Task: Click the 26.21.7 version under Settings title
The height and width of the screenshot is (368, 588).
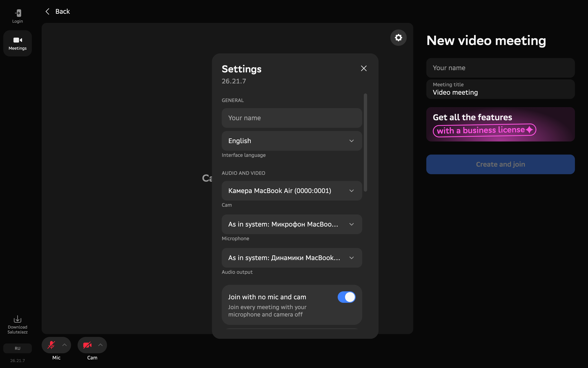Action: point(234,81)
